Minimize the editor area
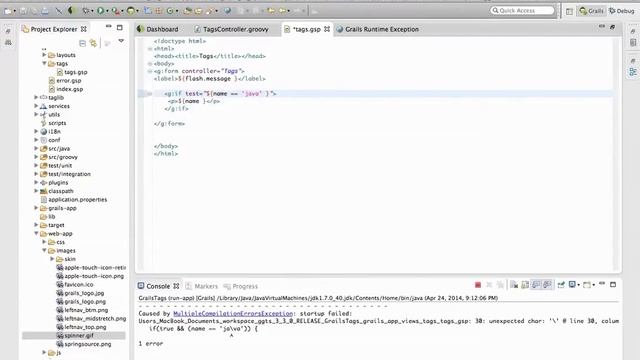Screen dimensions: 640x360 click(x=602, y=27)
